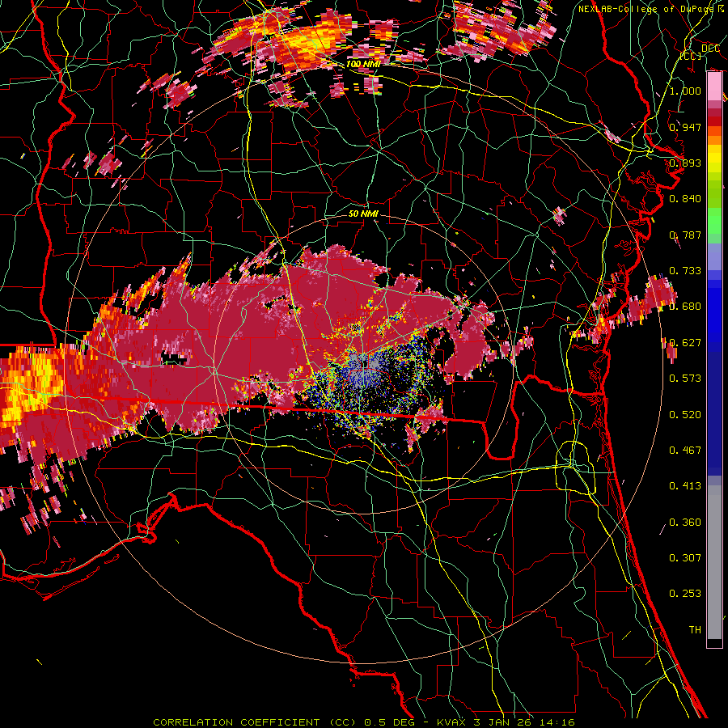Click the '1.000' legend value
The image size is (728, 728).
coord(685,91)
